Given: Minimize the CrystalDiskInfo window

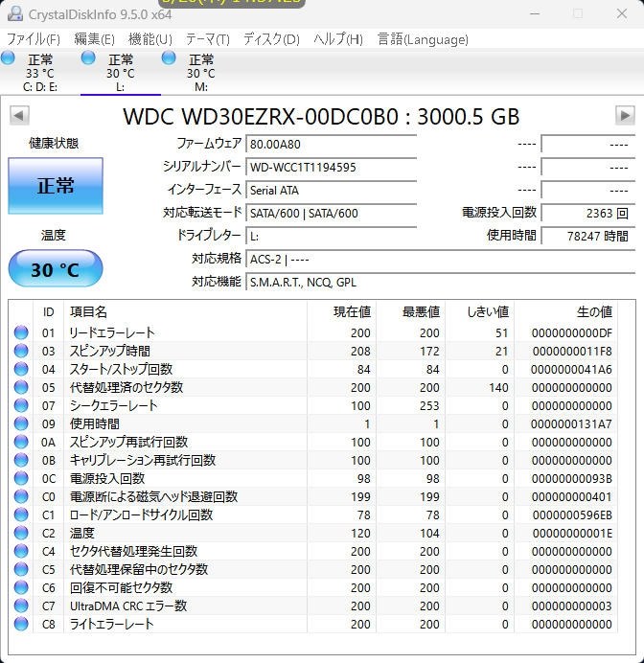Looking at the screenshot, I should (x=535, y=14).
